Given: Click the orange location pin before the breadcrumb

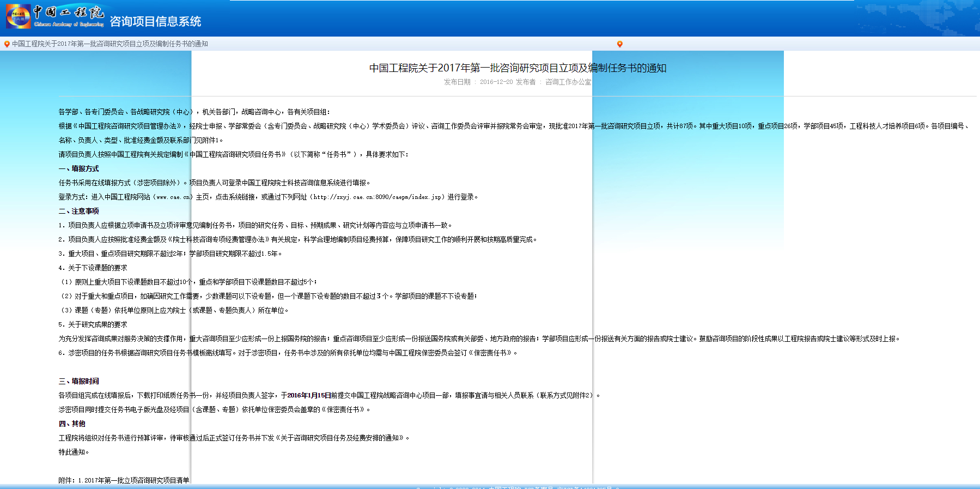Looking at the screenshot, I should 7,44.
